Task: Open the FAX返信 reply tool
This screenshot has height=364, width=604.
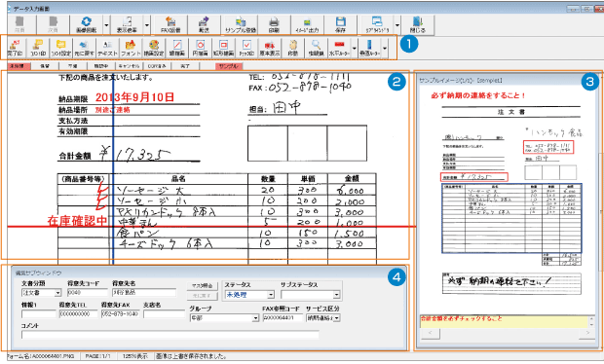Action: tap(170, 25)
